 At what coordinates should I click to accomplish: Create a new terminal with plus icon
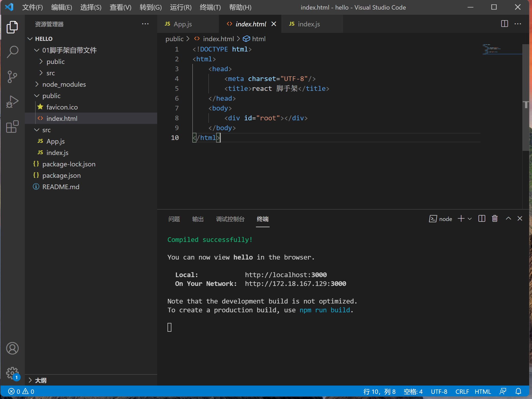461,219
